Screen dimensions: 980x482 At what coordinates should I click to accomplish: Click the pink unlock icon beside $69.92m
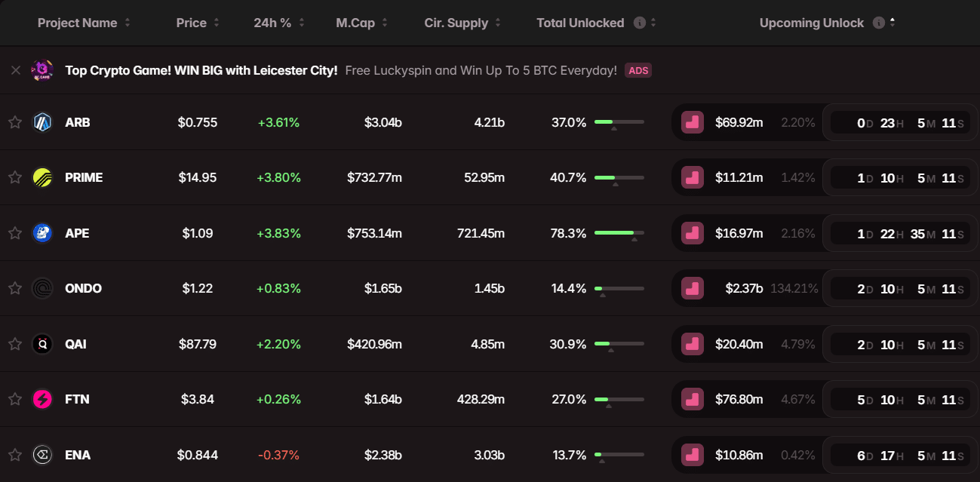[692, 121]
